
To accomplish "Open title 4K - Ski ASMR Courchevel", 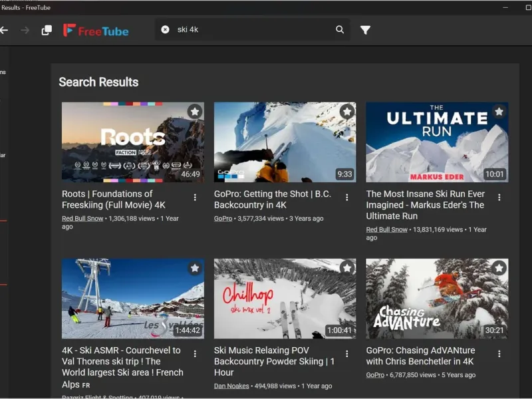I will tap(122, 367).
